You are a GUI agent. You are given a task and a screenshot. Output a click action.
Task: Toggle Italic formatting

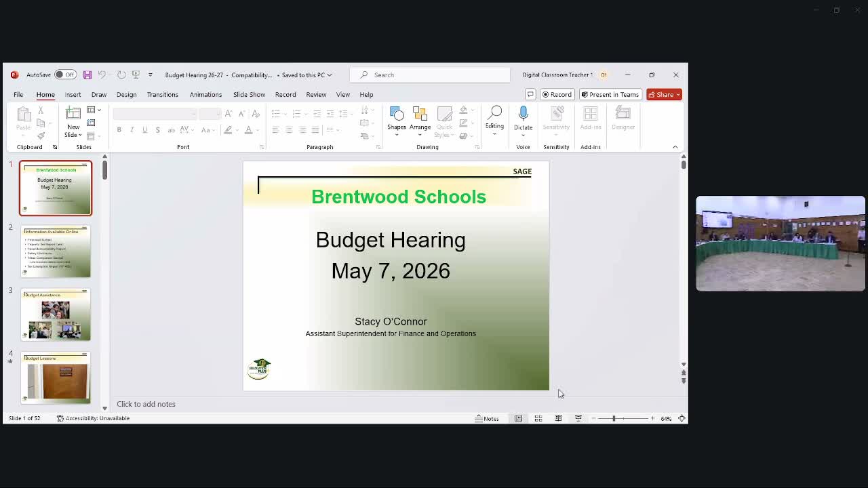click(x=132, y=129)
